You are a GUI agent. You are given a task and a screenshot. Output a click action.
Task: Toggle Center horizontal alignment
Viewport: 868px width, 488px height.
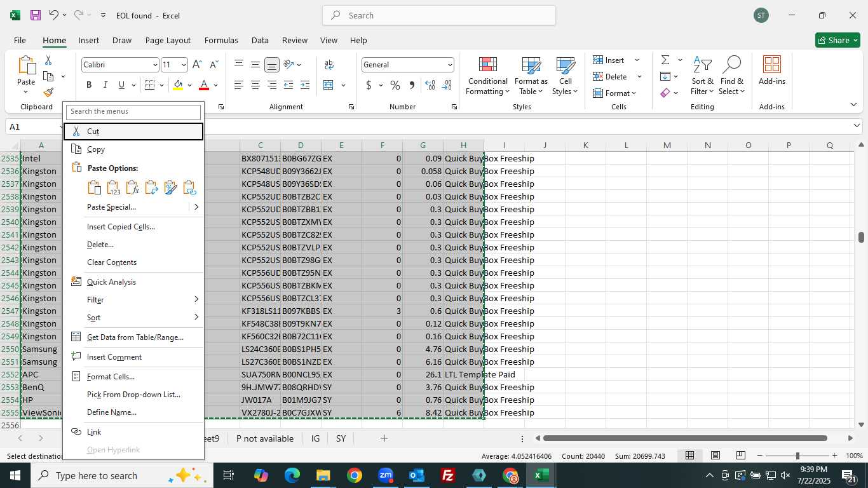click(255, 85)
